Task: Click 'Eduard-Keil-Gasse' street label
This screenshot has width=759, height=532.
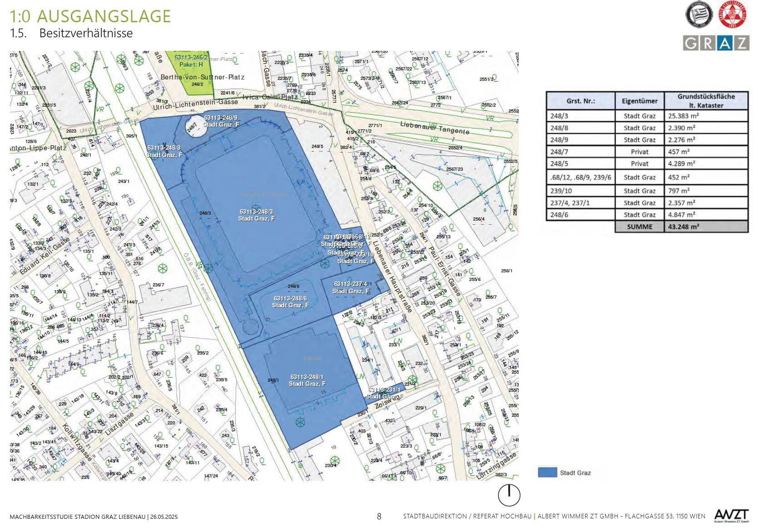Action: coord(45,256)
